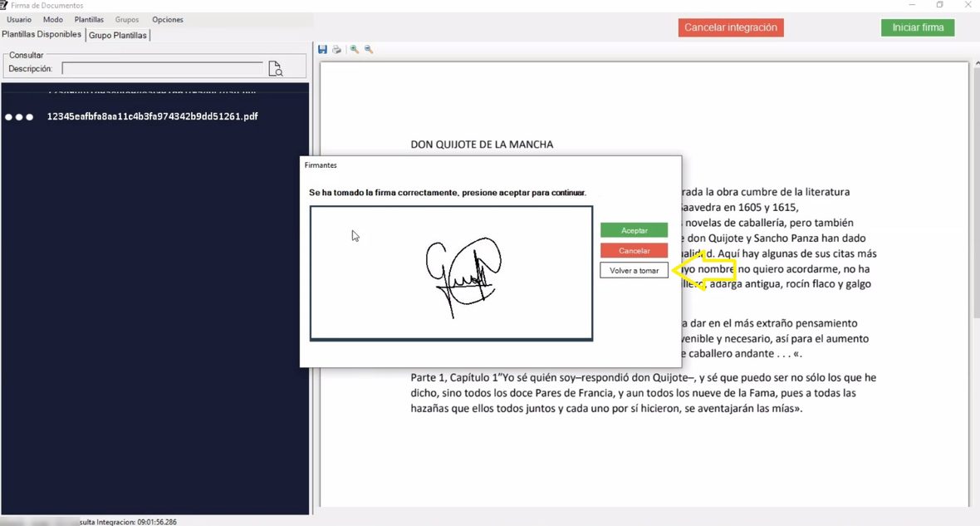Click Volver a tomar button
Viewport: 980px width, 526px height.
click(634, 270)
